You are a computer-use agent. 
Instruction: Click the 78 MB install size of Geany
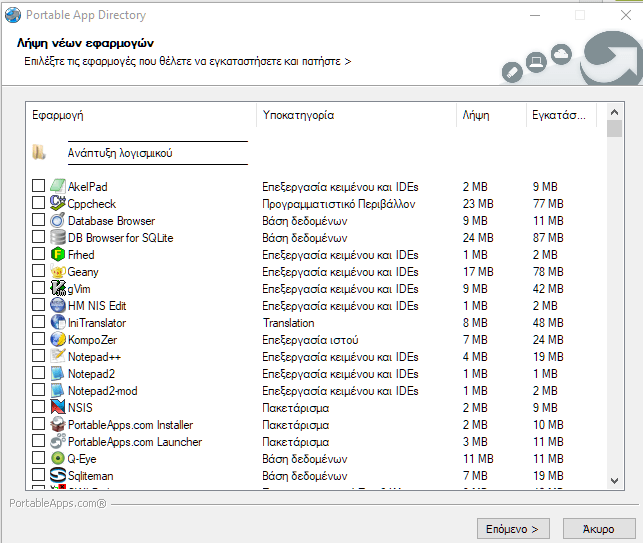coord(548,272)
